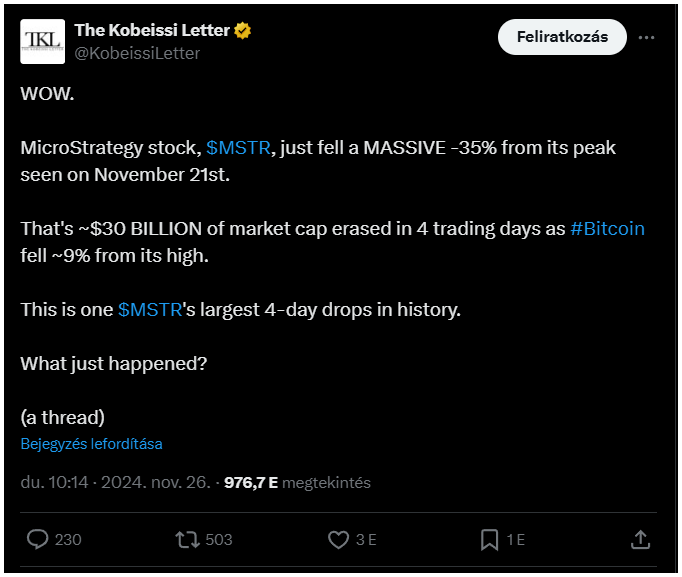Click the 503 reposts count

[219, 540]
